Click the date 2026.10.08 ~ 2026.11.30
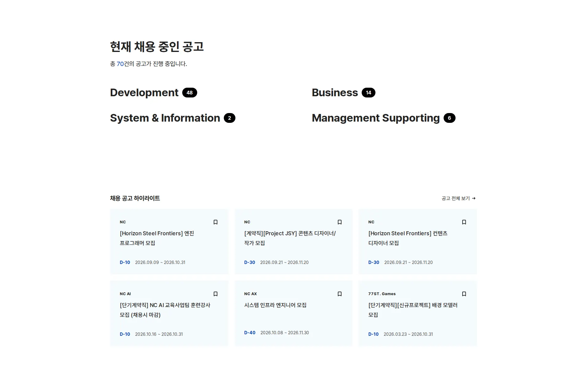This screenshot has height=392, width=587. (285, 333)
